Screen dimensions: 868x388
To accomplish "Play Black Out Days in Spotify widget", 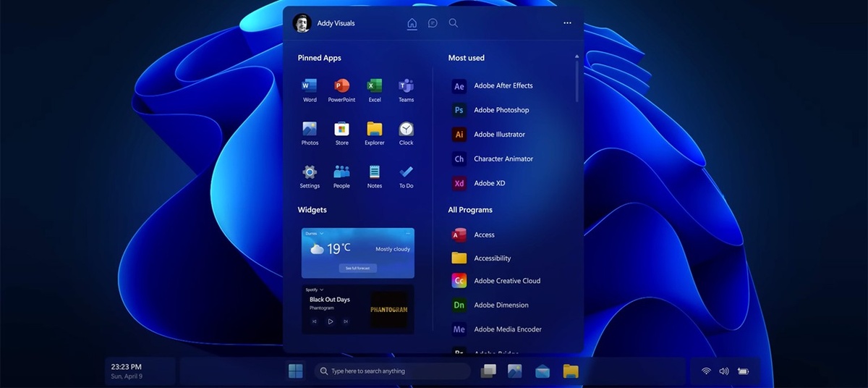I will point(331,321).
